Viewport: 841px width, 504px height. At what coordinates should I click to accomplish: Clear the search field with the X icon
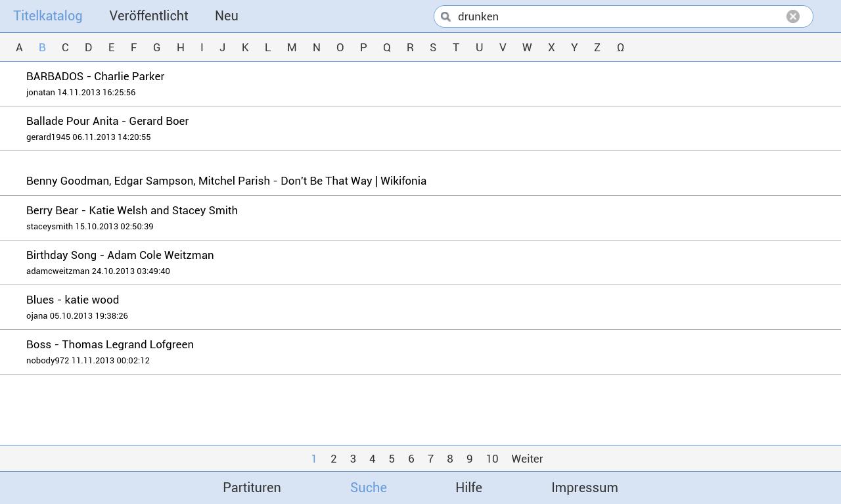tap(793, 16)
